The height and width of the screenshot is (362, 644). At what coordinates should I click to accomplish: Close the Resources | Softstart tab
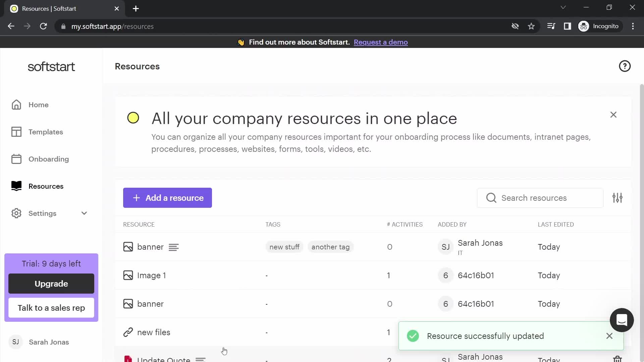point(117,9)
